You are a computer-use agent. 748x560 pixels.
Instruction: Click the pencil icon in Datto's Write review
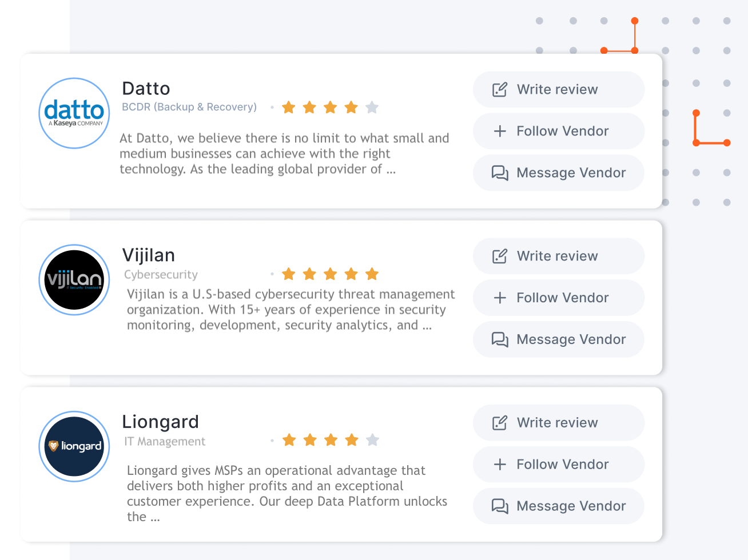click(x=500, y=90)
